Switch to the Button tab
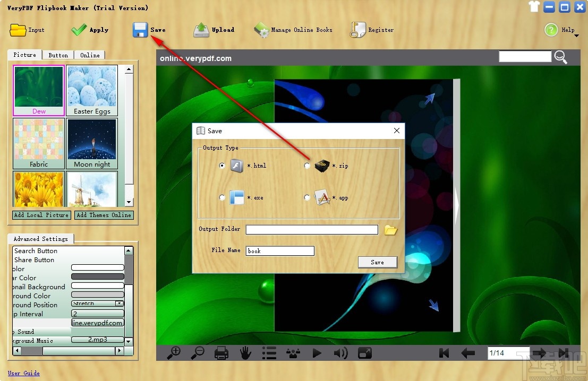This screenshot has width=588, height=381. click(58, 55)
